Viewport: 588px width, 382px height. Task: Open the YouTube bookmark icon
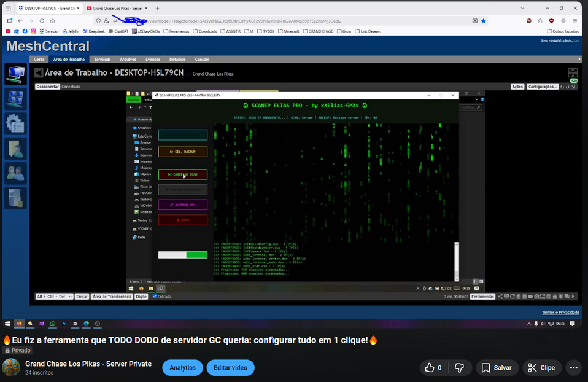[x=8, y=31]
